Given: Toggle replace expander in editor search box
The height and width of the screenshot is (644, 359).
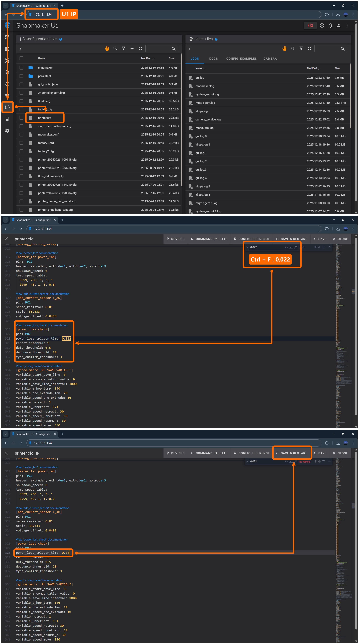Looking at the screenshot, I should (x=247, y=247).
